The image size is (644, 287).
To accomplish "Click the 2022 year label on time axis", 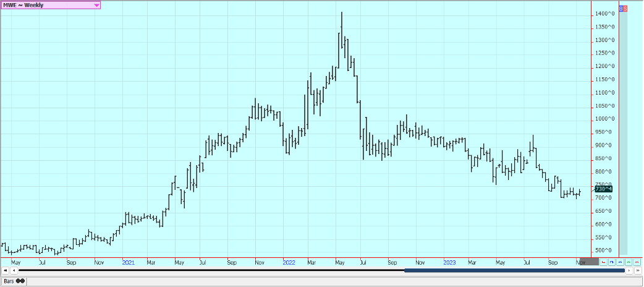I will (289, 262).
